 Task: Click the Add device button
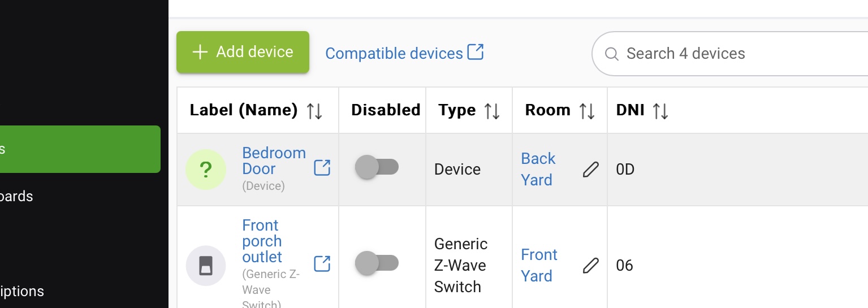click(243, 52)
